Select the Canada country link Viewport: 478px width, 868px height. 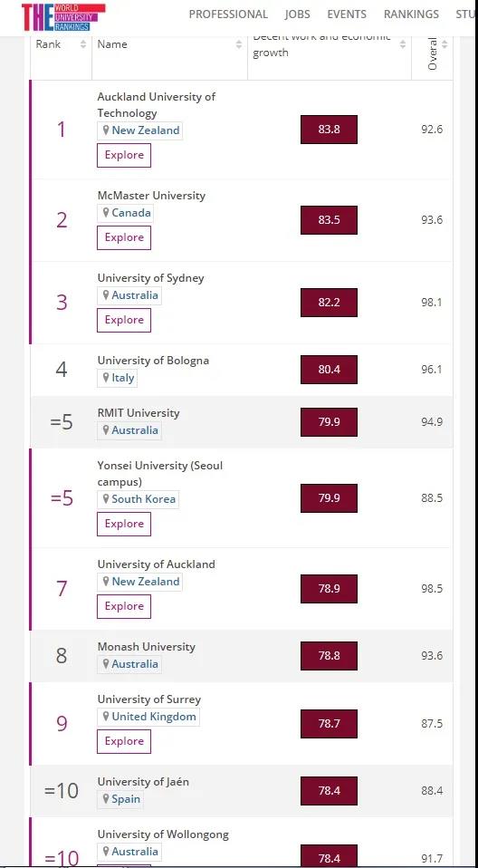131,213
